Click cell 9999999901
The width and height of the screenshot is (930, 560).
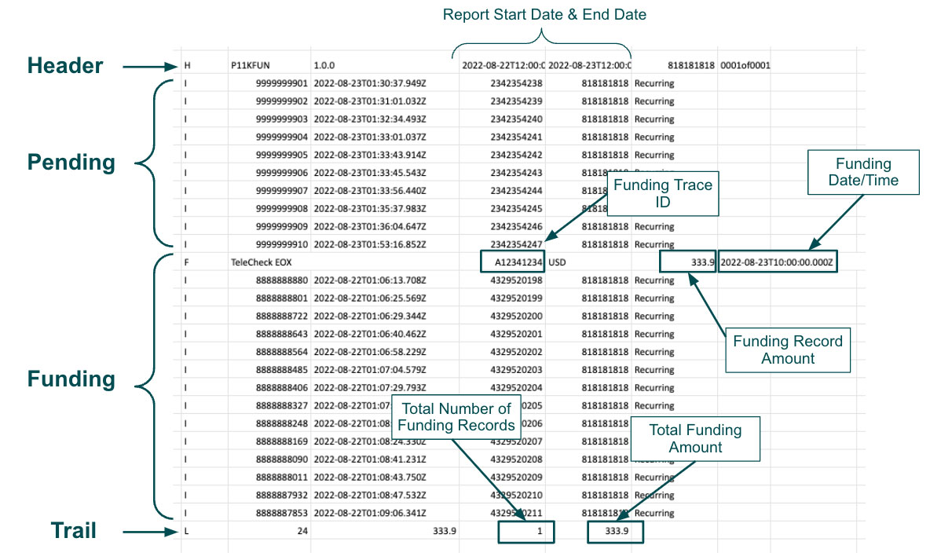[x=282, y=83]
